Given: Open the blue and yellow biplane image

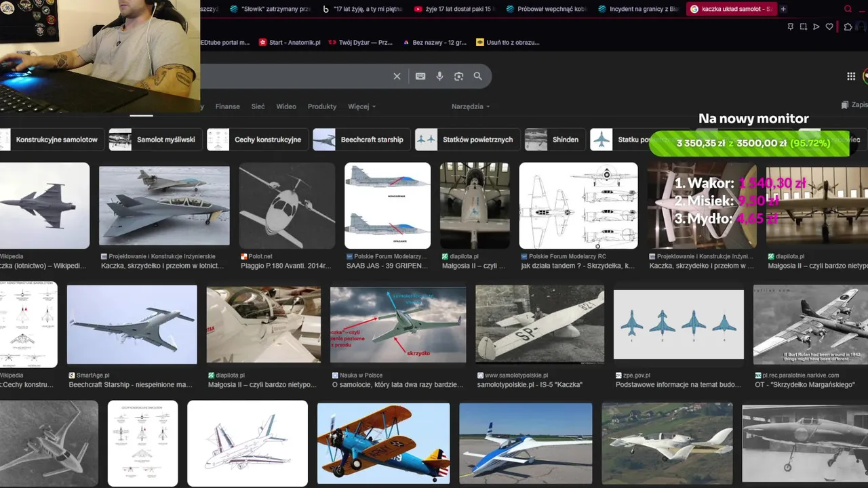Looking at the screenshot, I should click(383, 443).
